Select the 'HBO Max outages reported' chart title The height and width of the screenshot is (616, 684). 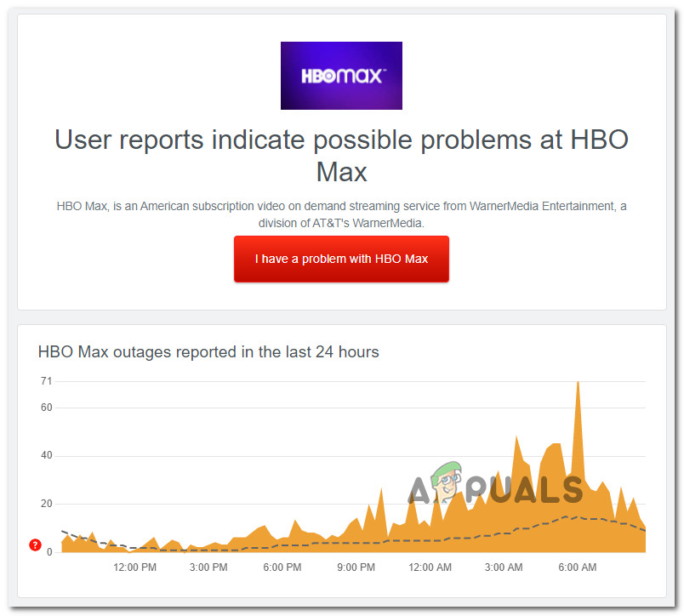208,351
